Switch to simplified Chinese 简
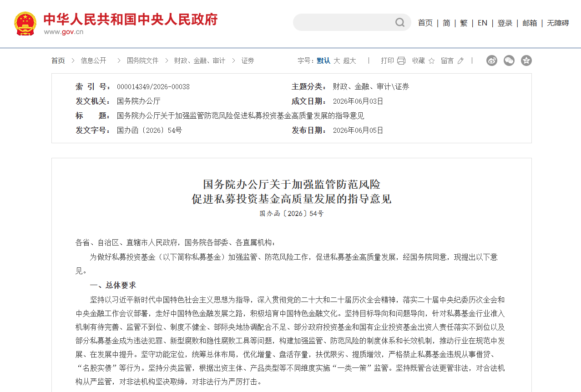The width and height of the screenshot is (581, 392). coord(446,23)
